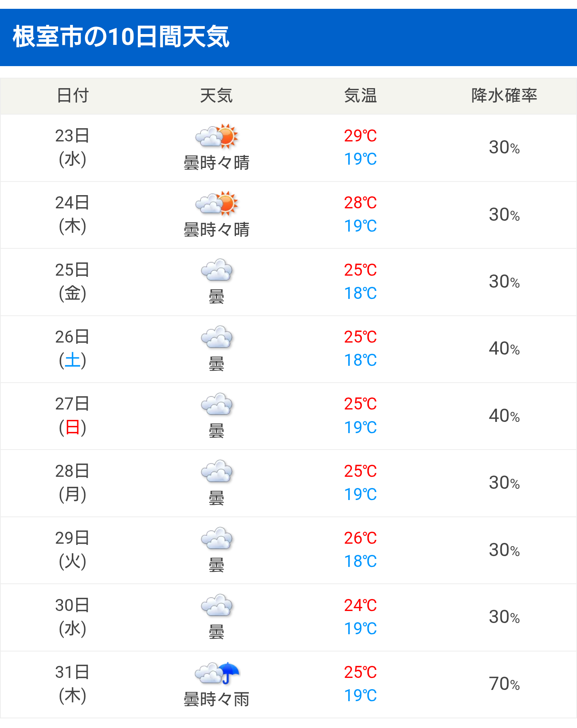
Task: Click the cloud icon for the 25th (金)
Action: tap(216, 270)
